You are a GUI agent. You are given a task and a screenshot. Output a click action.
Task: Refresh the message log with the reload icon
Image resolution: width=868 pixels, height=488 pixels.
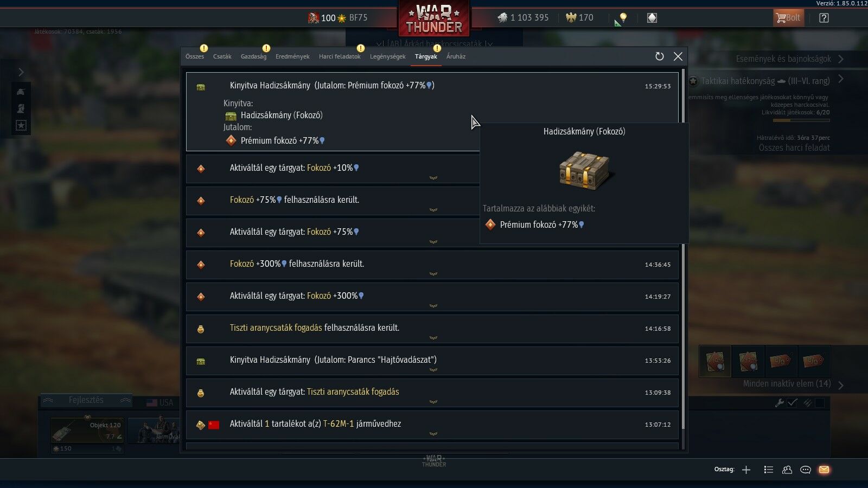coord(659,56)
